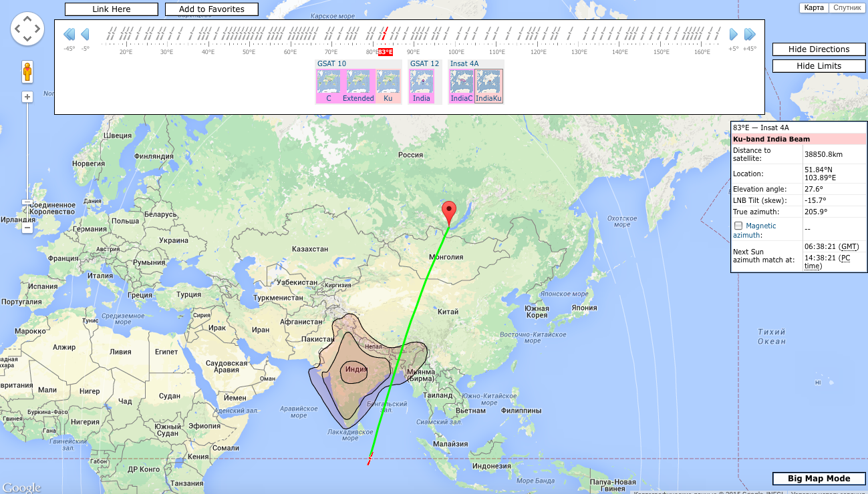
Task: Open the GSAT 10 satellite link
Action: point(332,63)
